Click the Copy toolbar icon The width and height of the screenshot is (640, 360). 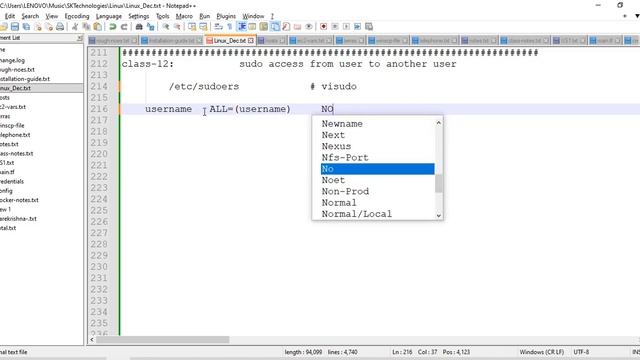[x=87, y=27]
